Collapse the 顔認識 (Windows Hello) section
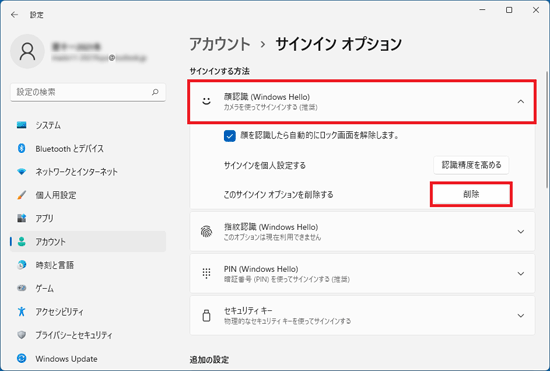This screenshot has width=550, height=371. tap(521, 102)
